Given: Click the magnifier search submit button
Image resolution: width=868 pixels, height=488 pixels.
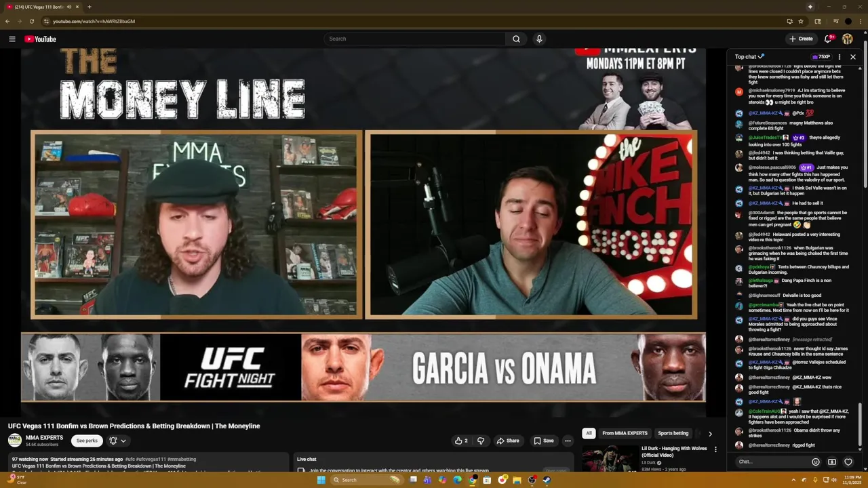Looking at the screenshot, I should click(516, 39).
